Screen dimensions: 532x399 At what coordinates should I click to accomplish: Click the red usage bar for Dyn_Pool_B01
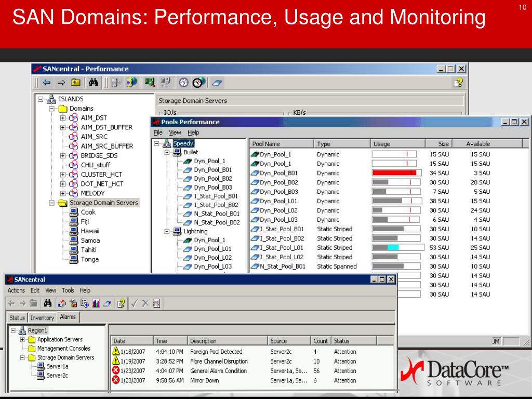pos(394,173)
